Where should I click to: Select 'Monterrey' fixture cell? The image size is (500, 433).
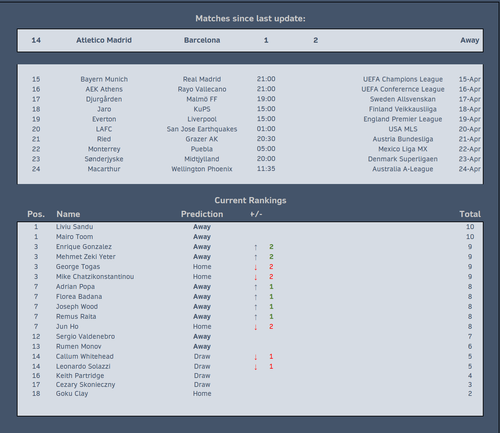104,149
